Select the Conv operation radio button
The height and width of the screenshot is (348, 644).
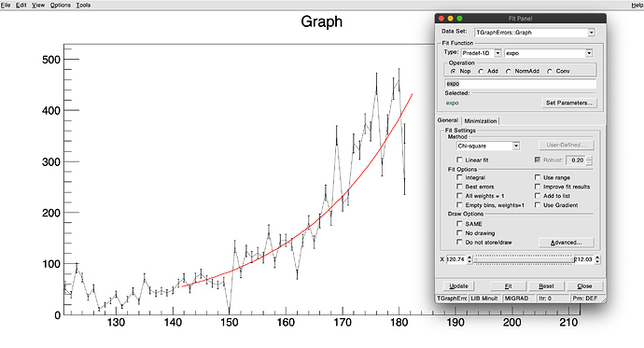(x=550, y=72)
